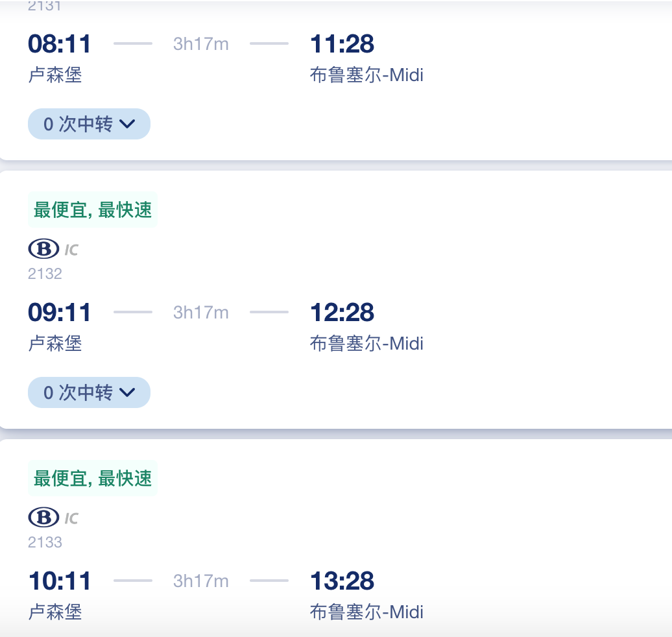Click the 最便宜, 最快速 tag on train 2132
The width and height of the screenshot is (672, 637).
93,210
